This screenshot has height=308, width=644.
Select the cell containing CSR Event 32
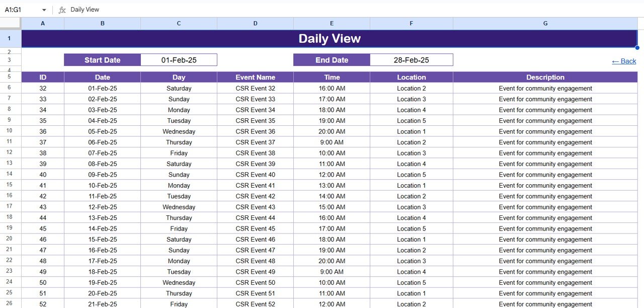(255, 88)
